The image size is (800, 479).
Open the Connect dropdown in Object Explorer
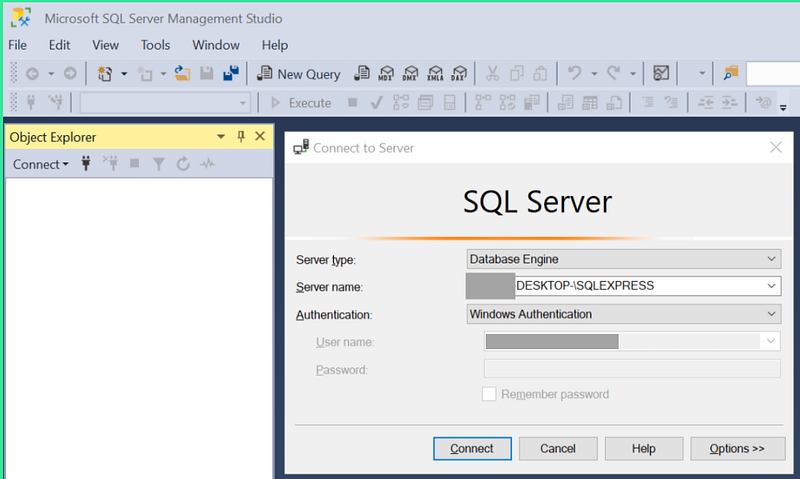(x=40, y=164)
